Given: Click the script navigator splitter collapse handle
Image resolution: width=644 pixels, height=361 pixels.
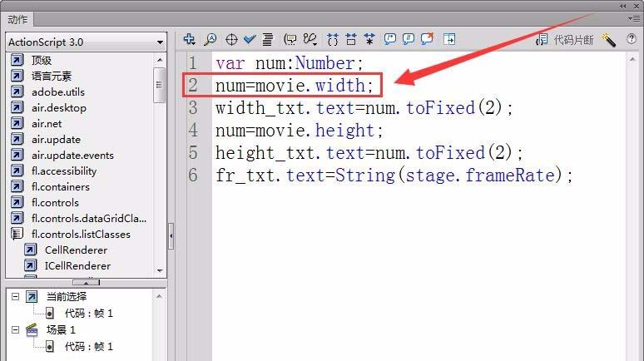Looking at the screenshot, I should (x=86, y=283).
